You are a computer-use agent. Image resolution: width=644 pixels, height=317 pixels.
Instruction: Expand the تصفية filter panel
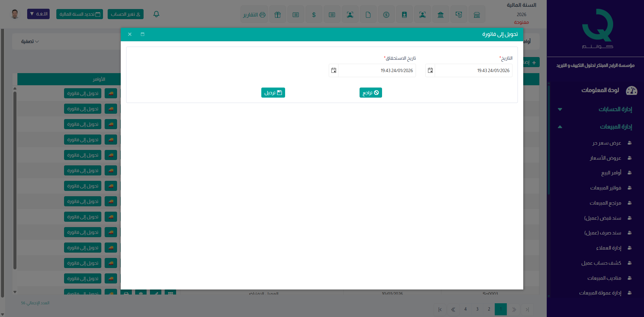click(x=30, y=42)
